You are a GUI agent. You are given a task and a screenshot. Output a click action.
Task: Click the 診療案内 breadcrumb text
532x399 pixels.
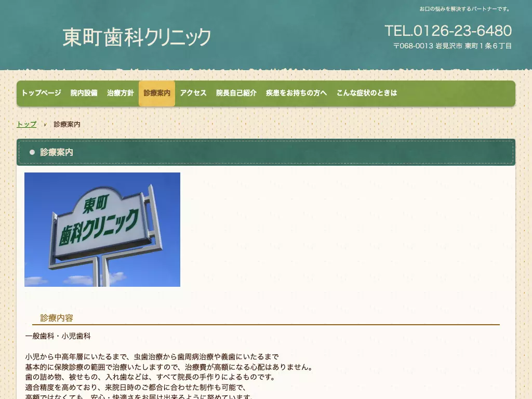[67, 124]
